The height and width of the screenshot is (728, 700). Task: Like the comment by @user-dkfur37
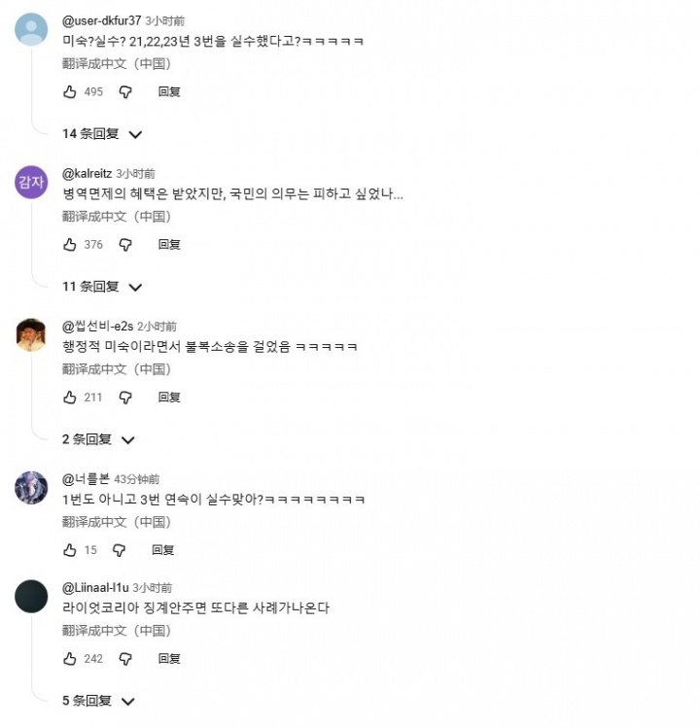pos(70,92)
